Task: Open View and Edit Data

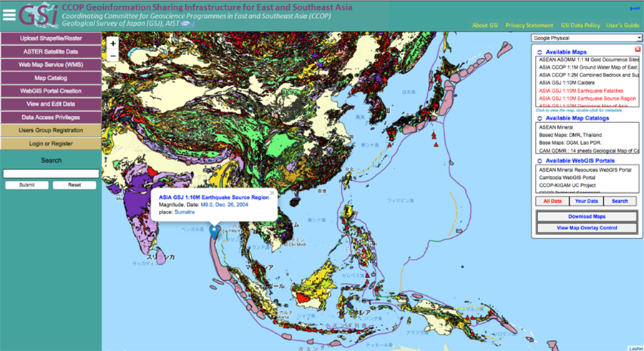Action: click(51, 104)
